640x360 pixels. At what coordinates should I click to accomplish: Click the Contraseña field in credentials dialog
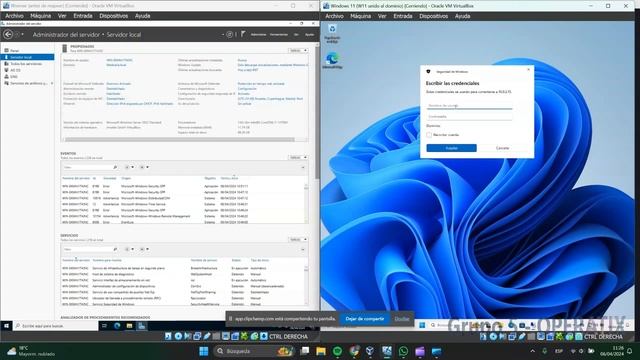469,117
